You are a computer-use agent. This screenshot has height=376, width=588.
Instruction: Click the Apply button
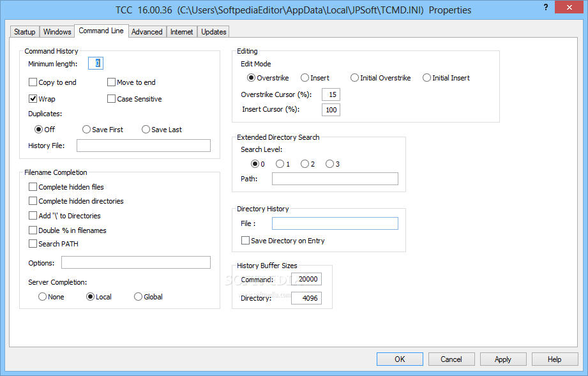coord(503,359)
